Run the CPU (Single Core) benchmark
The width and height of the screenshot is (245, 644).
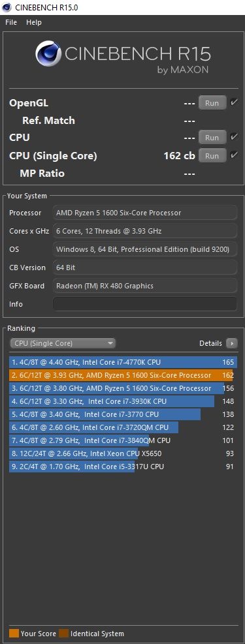[212, 156]
